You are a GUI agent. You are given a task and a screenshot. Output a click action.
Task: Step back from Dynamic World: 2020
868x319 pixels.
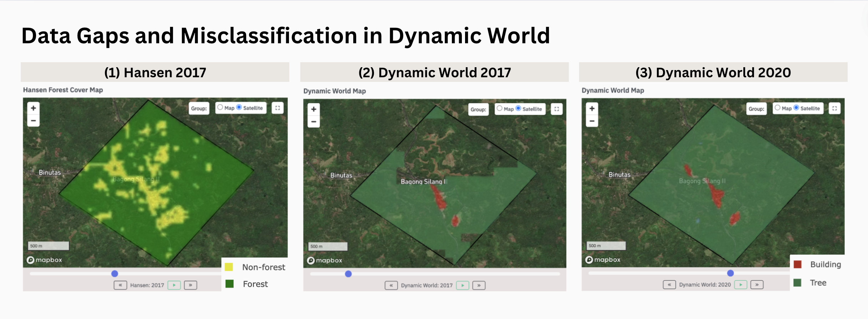coord(669,285)
